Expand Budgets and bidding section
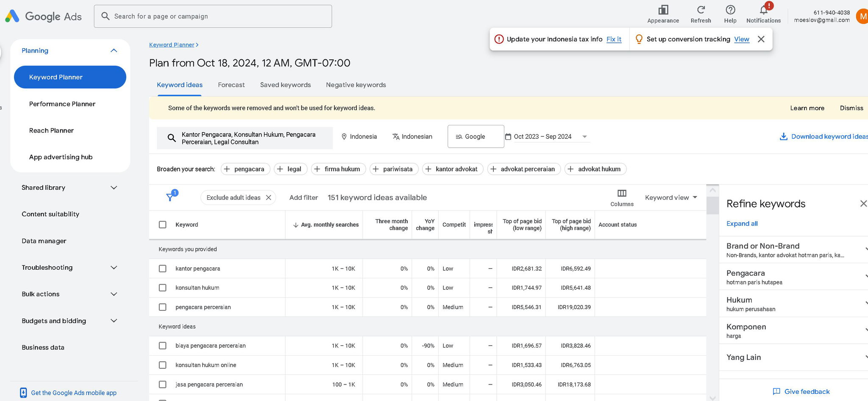Image resolution: width=868 pixels, height=401 pixels. [114, 321]
